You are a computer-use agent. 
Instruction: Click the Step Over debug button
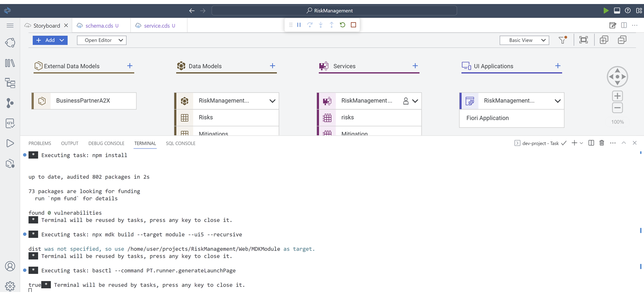[x=310, y=25]
